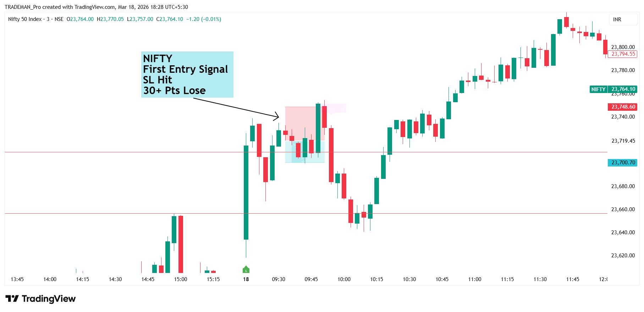Click the arrowhead pointing at entry signal
The height and width of the screenshot is (312, 644).
(x=277, y=116)
